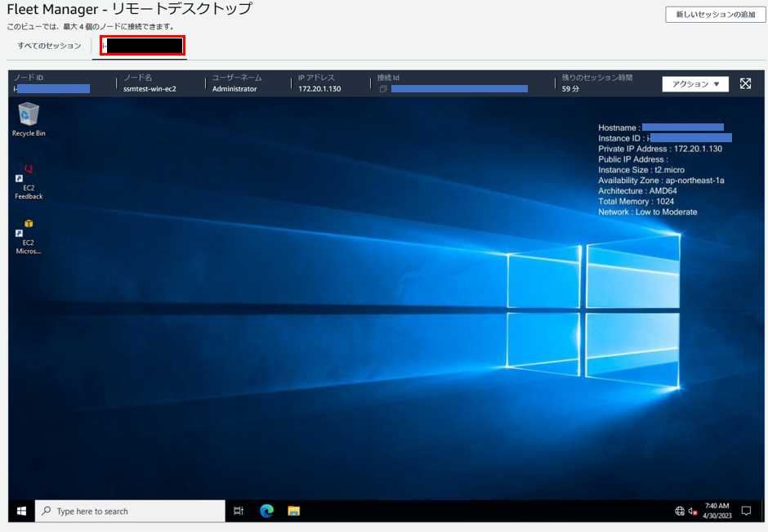Launch Microsoft Edge from the taskbar
Viewport: 768px width, 532px height.
pos(266,511)
